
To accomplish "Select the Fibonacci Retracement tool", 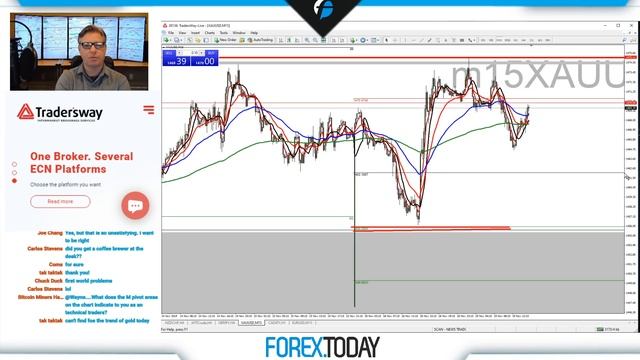I will click(x=438, y=40).
